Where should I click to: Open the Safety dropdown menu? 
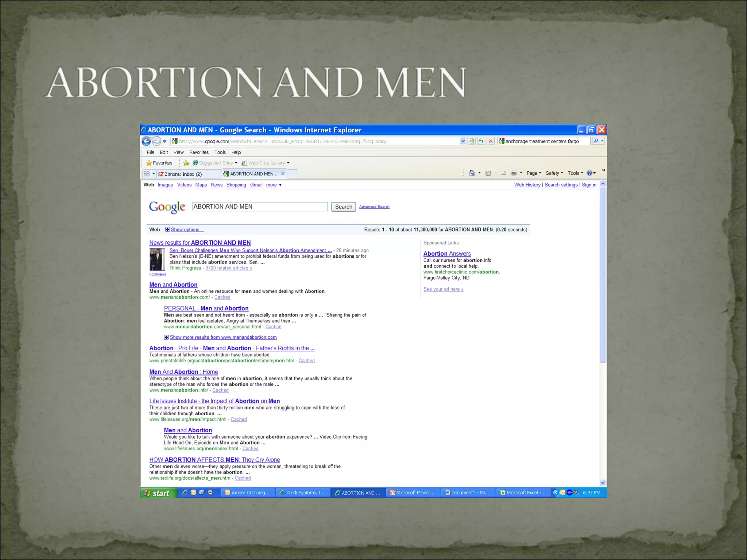(x=554, y=173)
